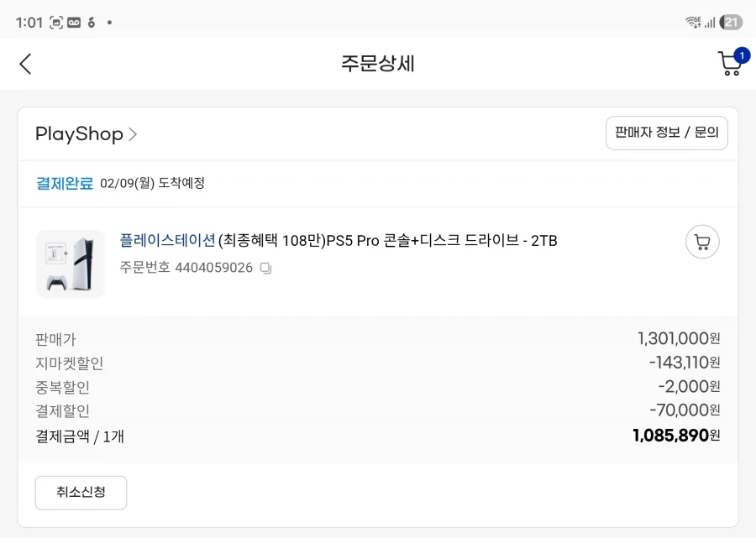This screenshot has width=756, height=538.
Task: Click the Wi-Fi status icon
Action: (691, 20)
